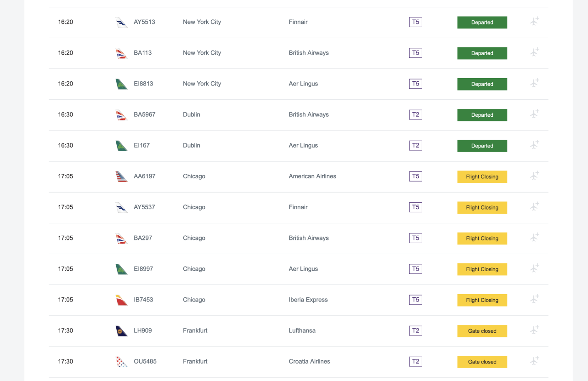Click Croatia Airlines tail logo for OU5485

coord(121,361)
